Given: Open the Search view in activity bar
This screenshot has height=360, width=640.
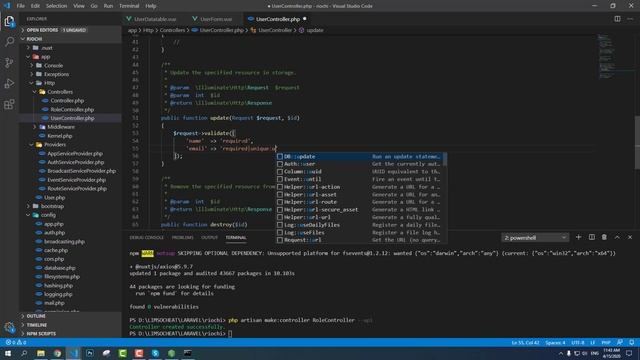Looking at the screenshot, I should [9, 42].
